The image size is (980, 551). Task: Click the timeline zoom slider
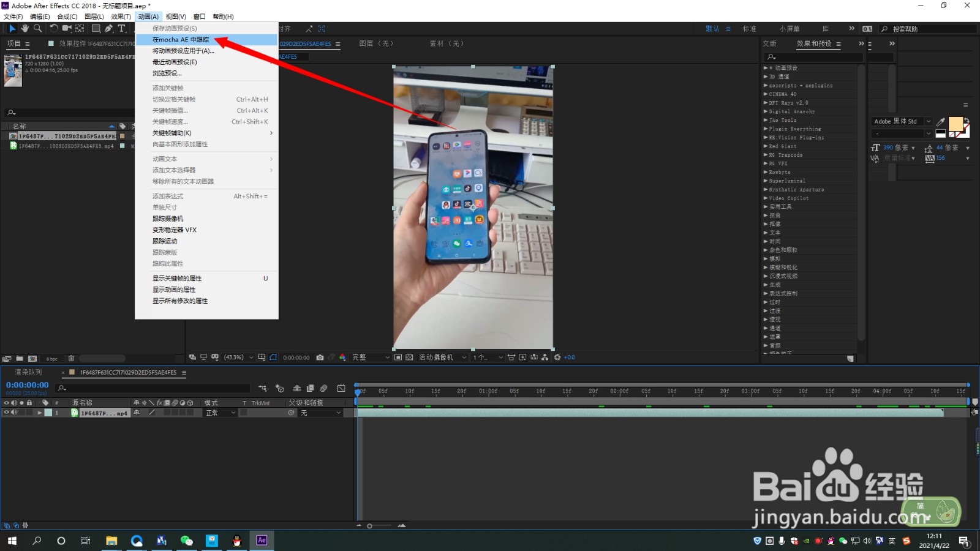pos(380,526)
